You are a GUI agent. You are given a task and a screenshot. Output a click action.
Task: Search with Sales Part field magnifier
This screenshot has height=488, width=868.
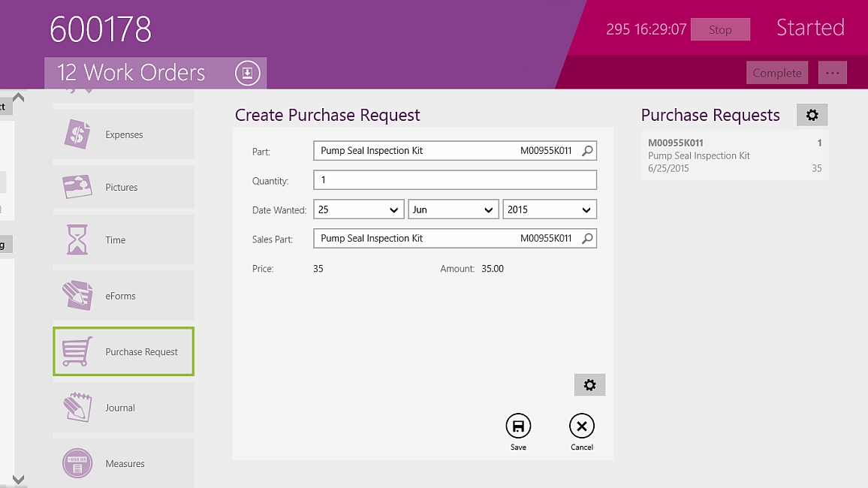pos(587,239)
